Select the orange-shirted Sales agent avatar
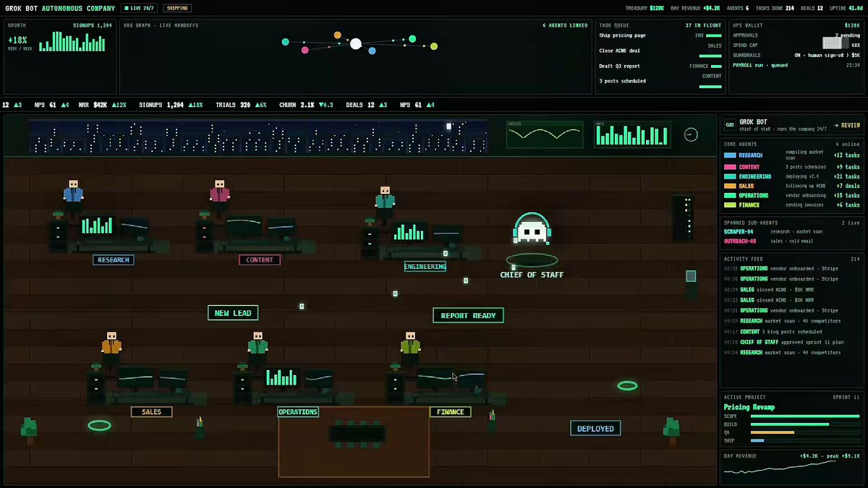This screenshot has height=488, width=868. [x=111, y=345]
